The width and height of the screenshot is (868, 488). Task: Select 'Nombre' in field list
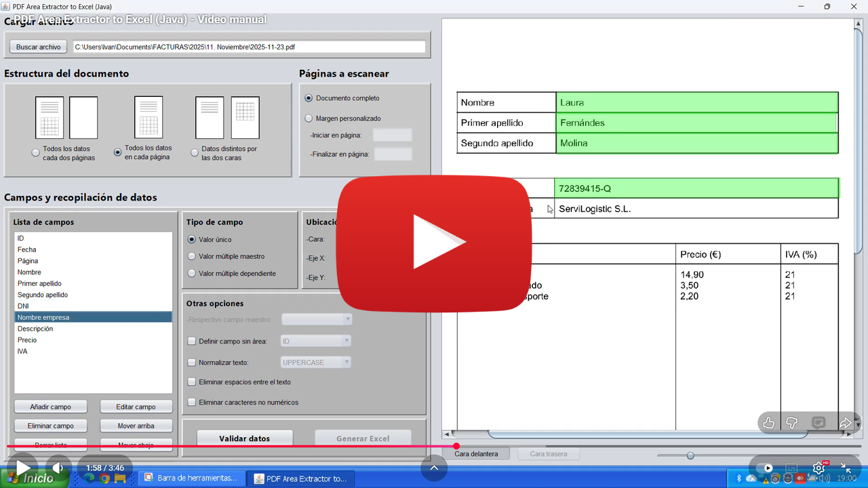(94, 272)
